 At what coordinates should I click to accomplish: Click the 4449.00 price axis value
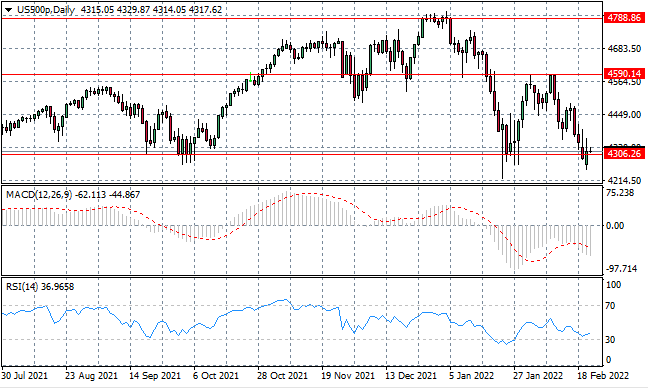[624, 115]
